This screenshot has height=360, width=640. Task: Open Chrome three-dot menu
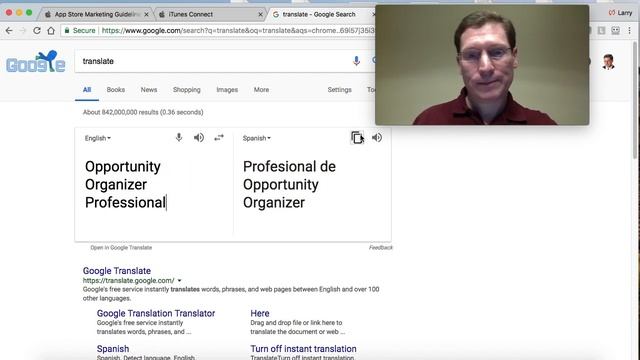point(630,31)
